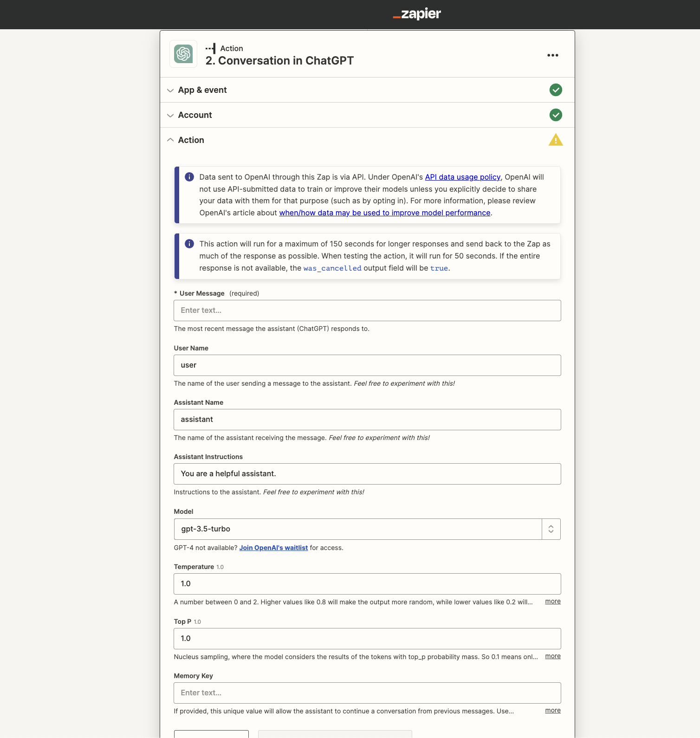
Task: Show more of the Memory Key description
Action: [x=553, y=710]
